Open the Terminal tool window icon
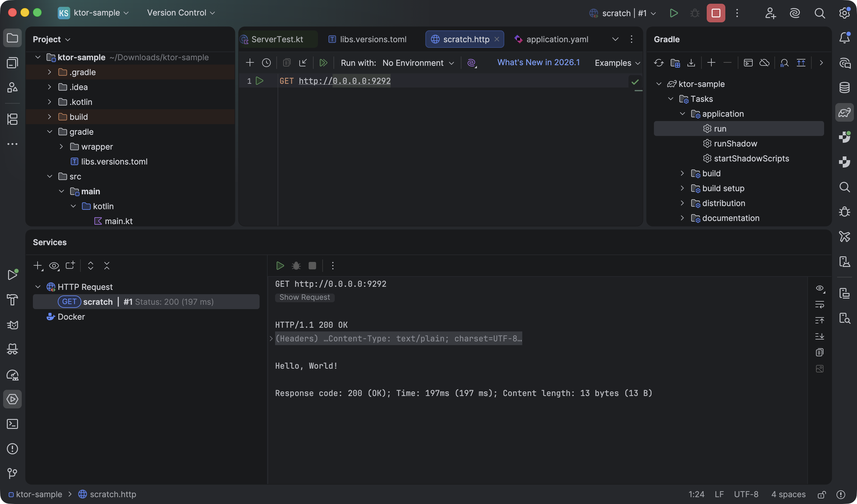 click(x=13, y=424)
